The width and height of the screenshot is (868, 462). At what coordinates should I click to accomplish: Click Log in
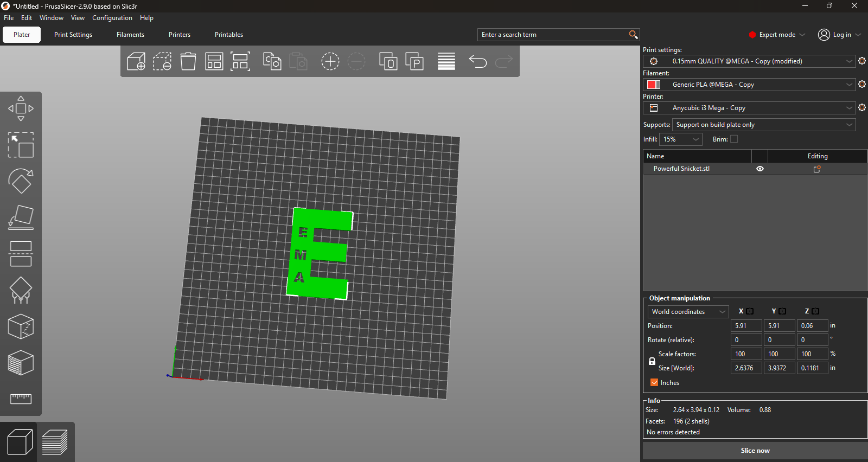(x=839, y=35)
